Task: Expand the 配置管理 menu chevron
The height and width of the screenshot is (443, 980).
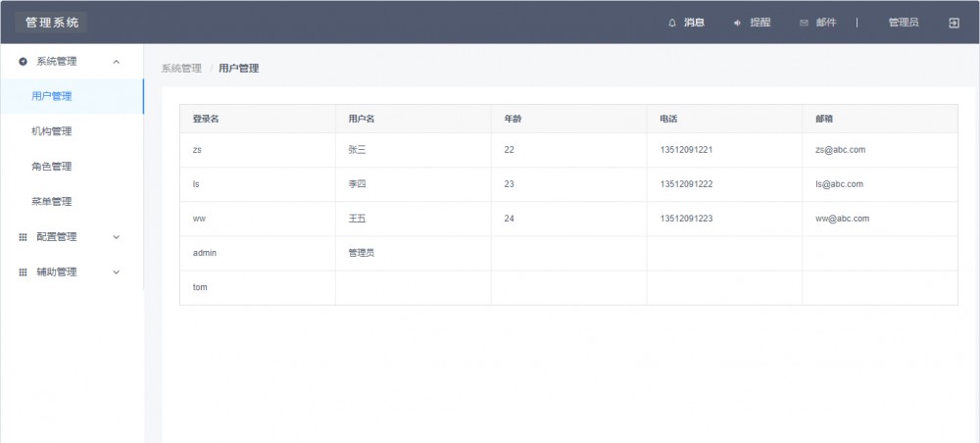Action: click(x=117, y=237)
